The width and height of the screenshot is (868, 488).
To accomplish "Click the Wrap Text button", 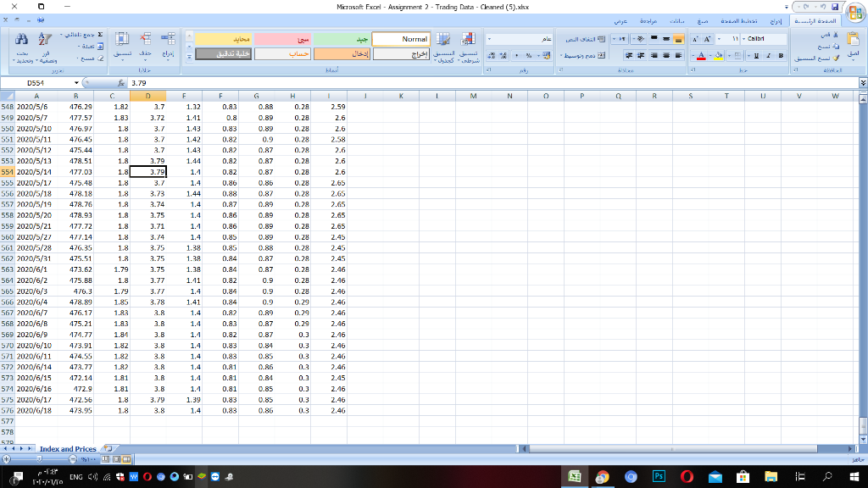I will click(x=585, y=39).
